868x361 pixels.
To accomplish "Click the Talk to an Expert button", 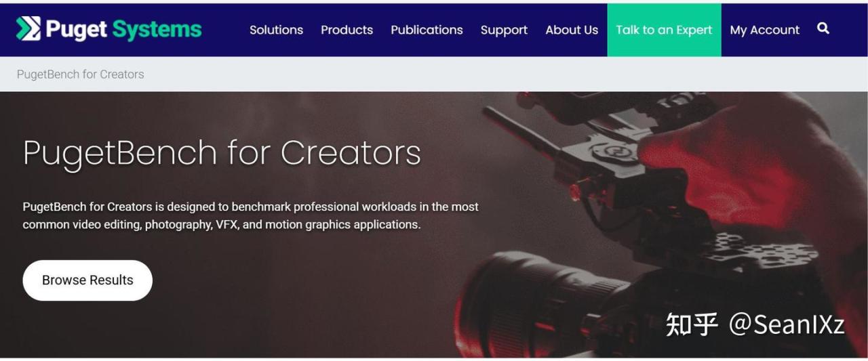I will (x=664, y=30).
